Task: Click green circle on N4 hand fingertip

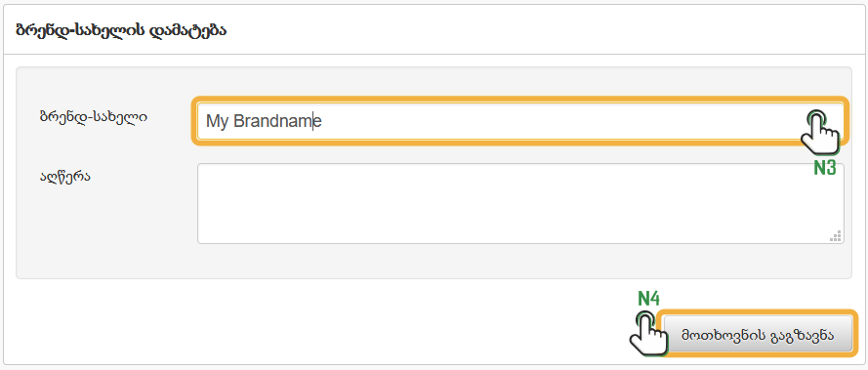Action: pyautogui.click(x=644, y=319)
